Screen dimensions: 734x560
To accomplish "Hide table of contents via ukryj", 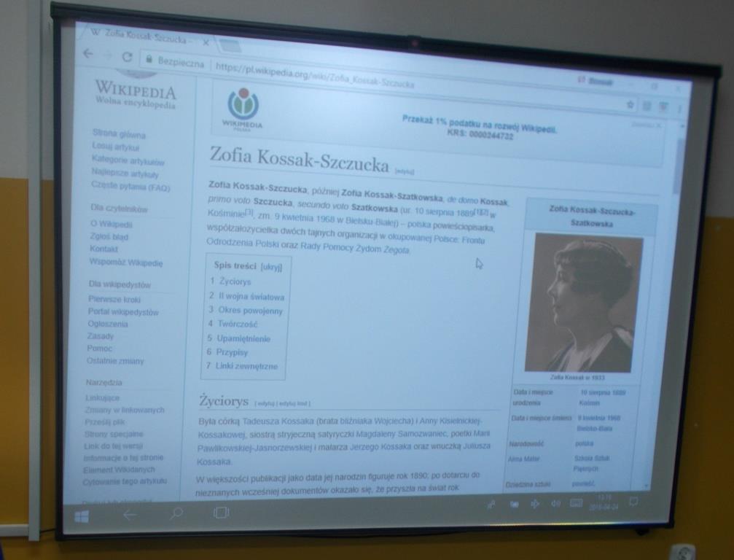I will click(271, 267).
